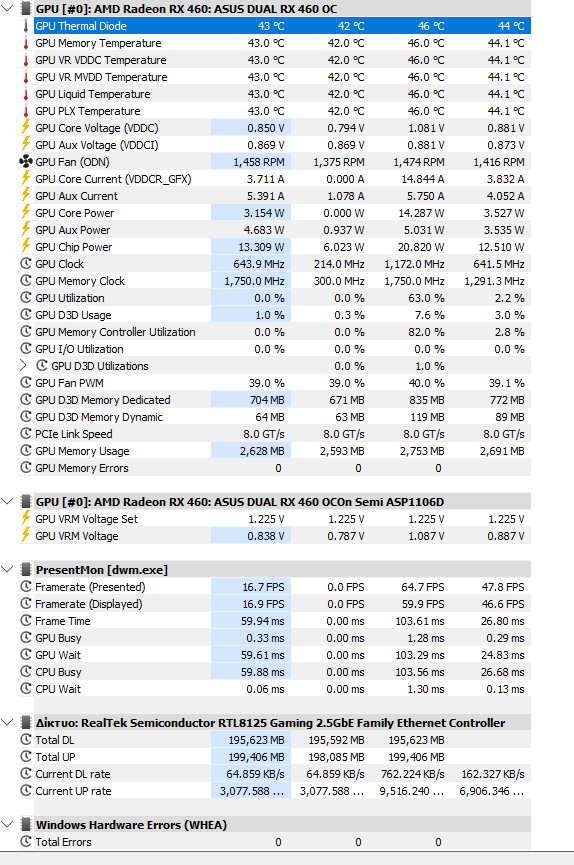Collapse the PresentMon [dwm.exe] section
Viewport: 574px width, 865px height.
point(7,569)
